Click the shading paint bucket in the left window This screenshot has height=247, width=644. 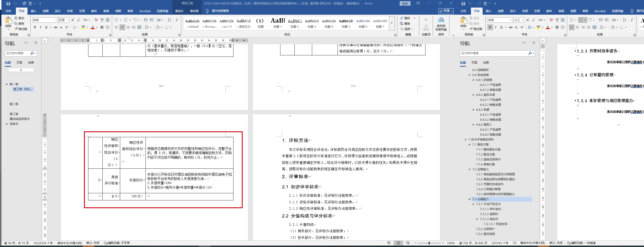click(157, 27)
